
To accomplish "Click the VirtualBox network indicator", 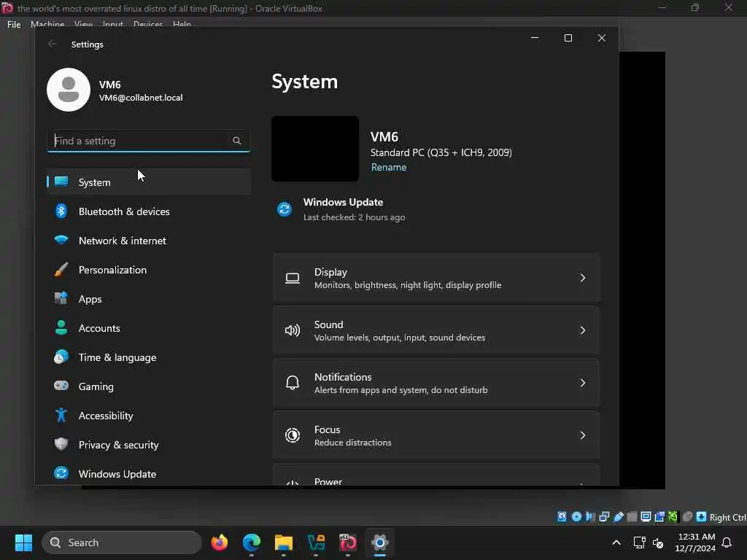I will point(604,517).
